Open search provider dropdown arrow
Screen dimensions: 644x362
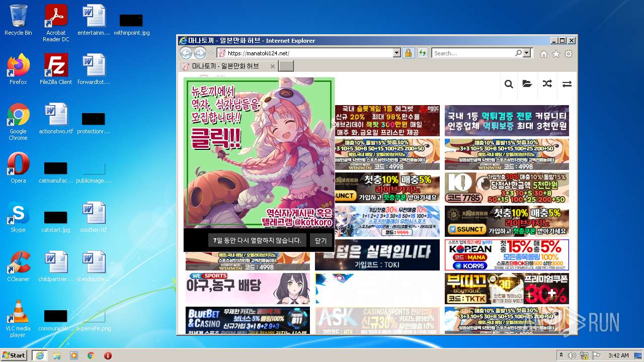[527, 53]
